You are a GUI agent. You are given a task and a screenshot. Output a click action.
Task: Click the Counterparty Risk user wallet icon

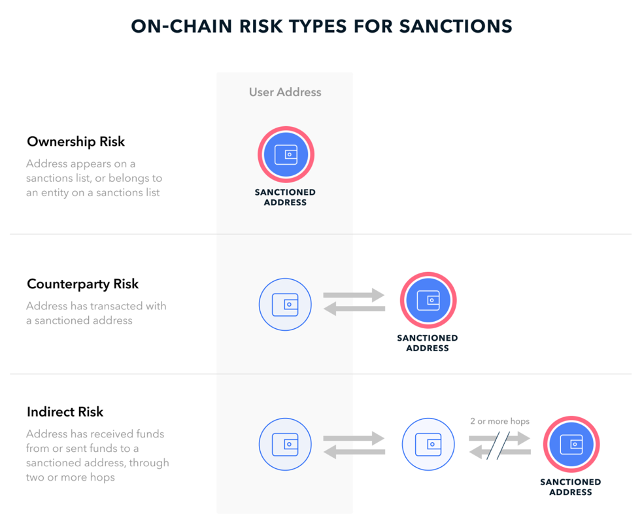286,302
